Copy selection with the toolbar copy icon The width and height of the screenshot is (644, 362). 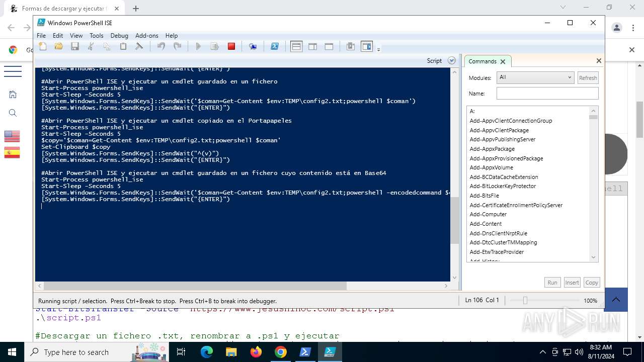coord(107,46)
